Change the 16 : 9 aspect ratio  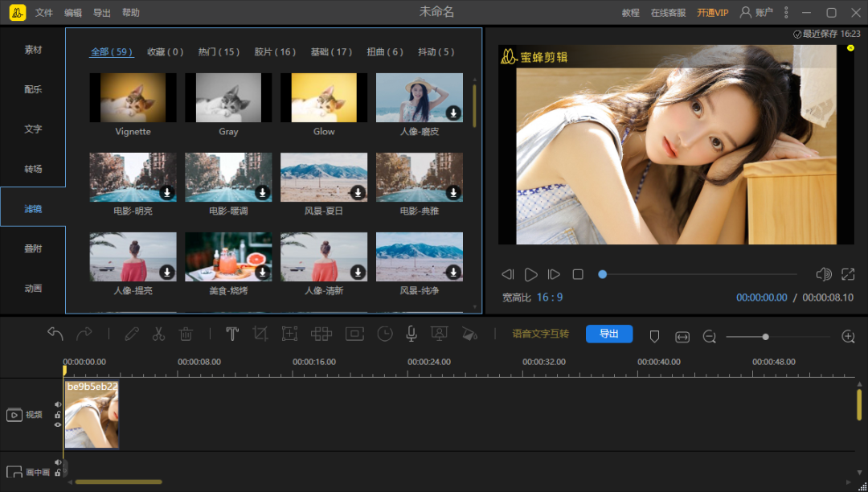pyautogui.click(x=550, y=297)
